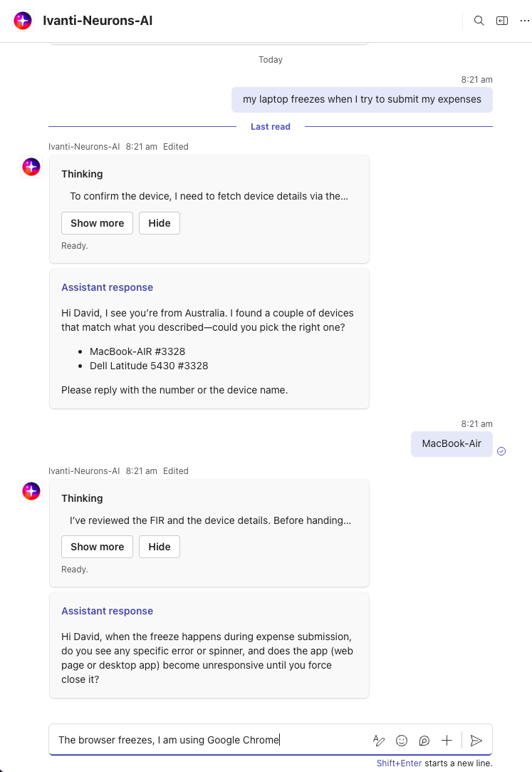The width and height of the screenshot is (532, 772).
Task: Insert a Loop component from the compose toolbar
Action: click(x=424, y=741)
